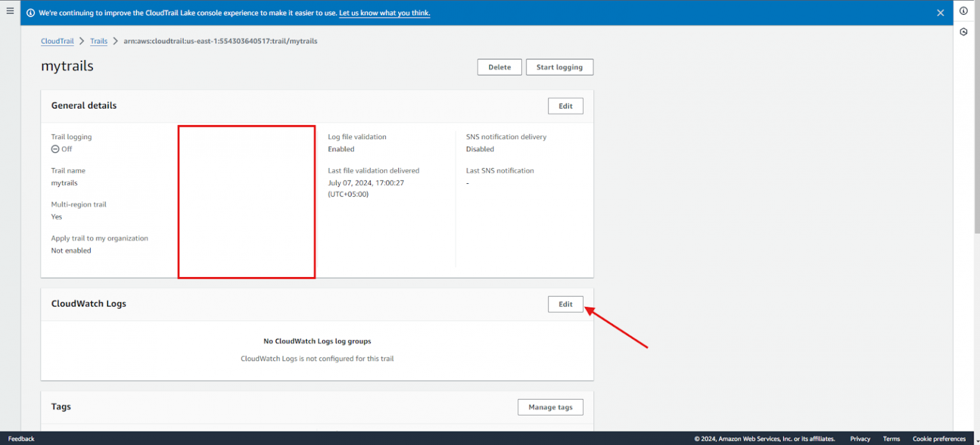980x445 pixels.
Task: Open Cookie preferences in the footer
Action: pos(939,439)
